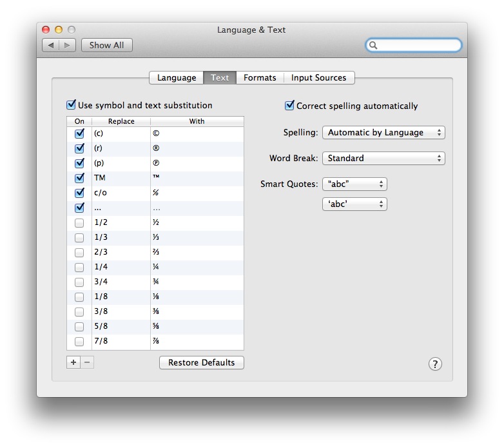The image size is (504, 448).
Task: Open the Spelling dropdown menu
Action: coord(383,133)
